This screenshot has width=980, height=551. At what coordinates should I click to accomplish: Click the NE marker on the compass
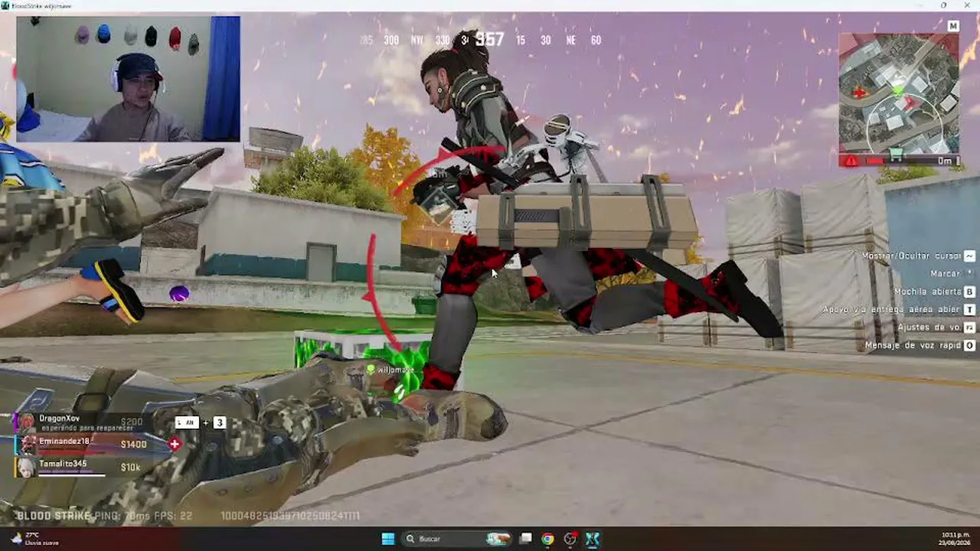570,41
